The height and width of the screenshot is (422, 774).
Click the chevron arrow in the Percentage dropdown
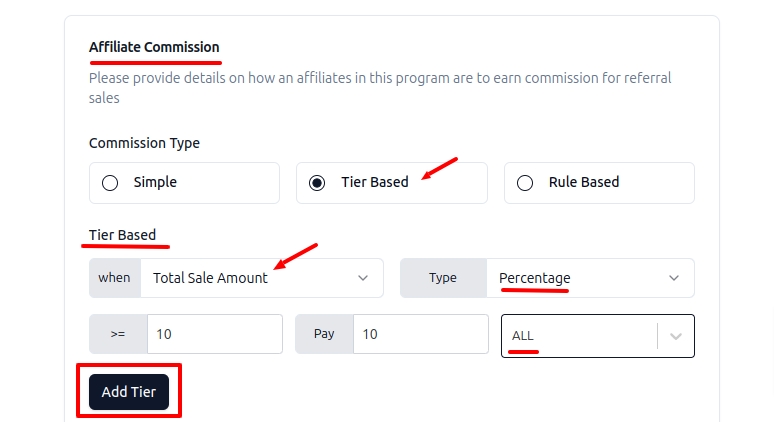point(674,278)
